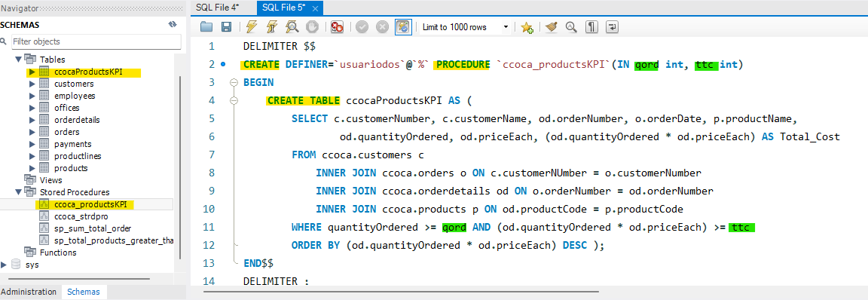Screen dimensions: 868x300
Task: Switch to SQL File 4 tab
Action: [x=218, y=8]
